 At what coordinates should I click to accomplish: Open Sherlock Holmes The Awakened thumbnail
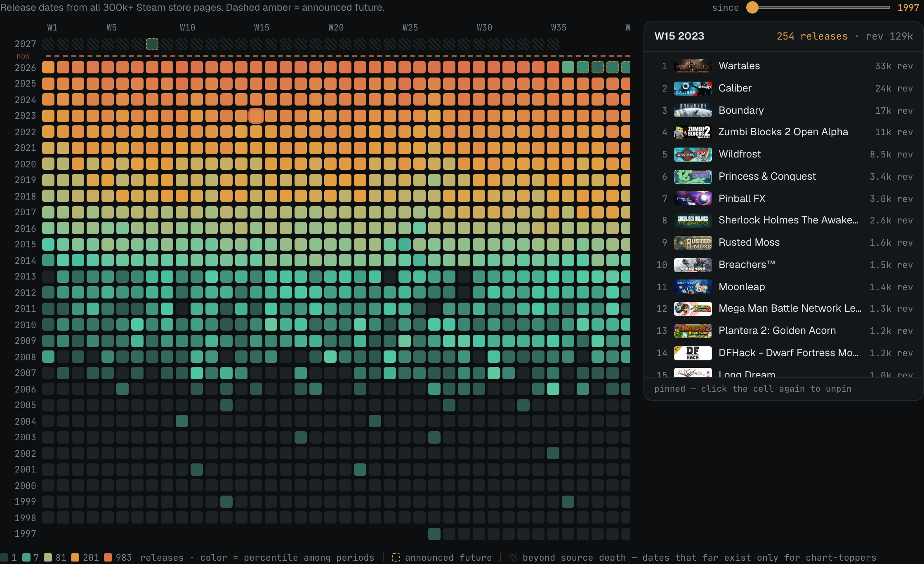point(693,220)
